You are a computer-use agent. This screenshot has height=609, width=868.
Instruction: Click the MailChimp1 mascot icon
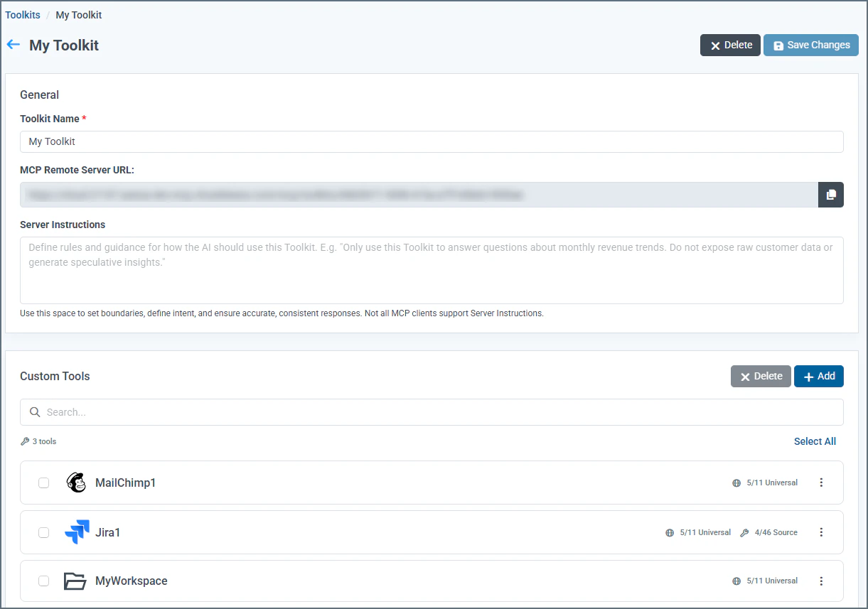pos(76,483)
